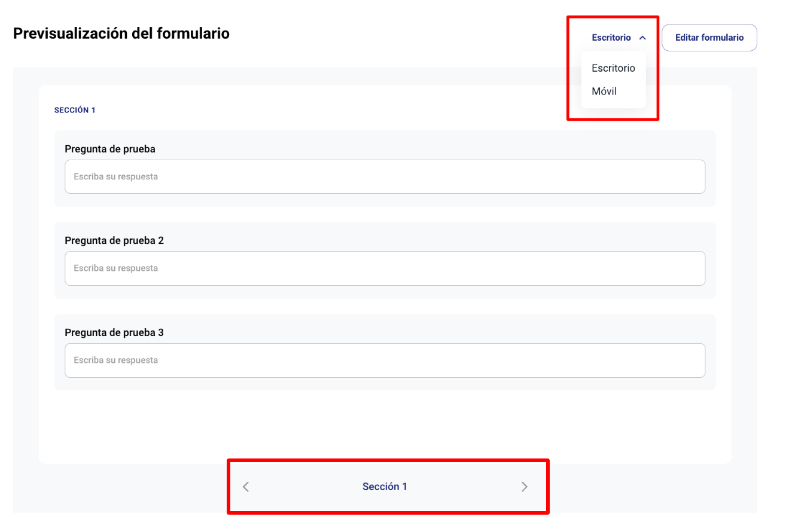Screen dimensions: 786x532
Task: Click the first question label Pregunta de prueba
Action: pos(110,149)
